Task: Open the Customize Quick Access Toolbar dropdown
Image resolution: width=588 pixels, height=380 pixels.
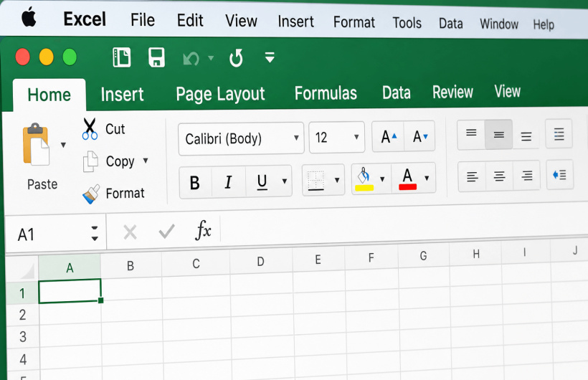Action: tap(270, 57)
